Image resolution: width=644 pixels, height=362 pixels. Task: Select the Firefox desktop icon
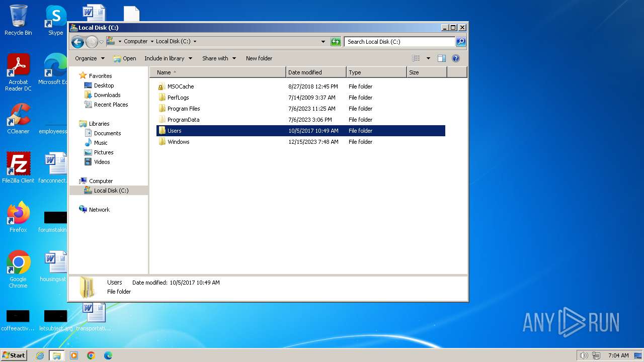[18, 217]
